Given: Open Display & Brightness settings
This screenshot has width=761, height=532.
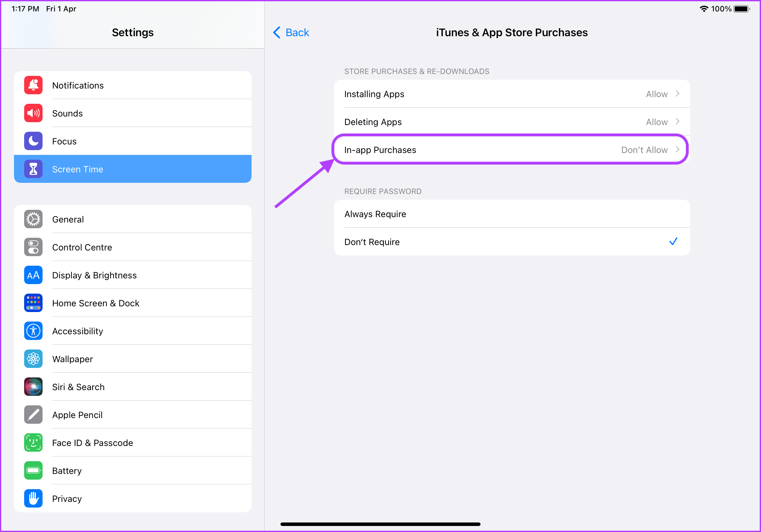Looking at the screenshot, I should coord(132,275).
